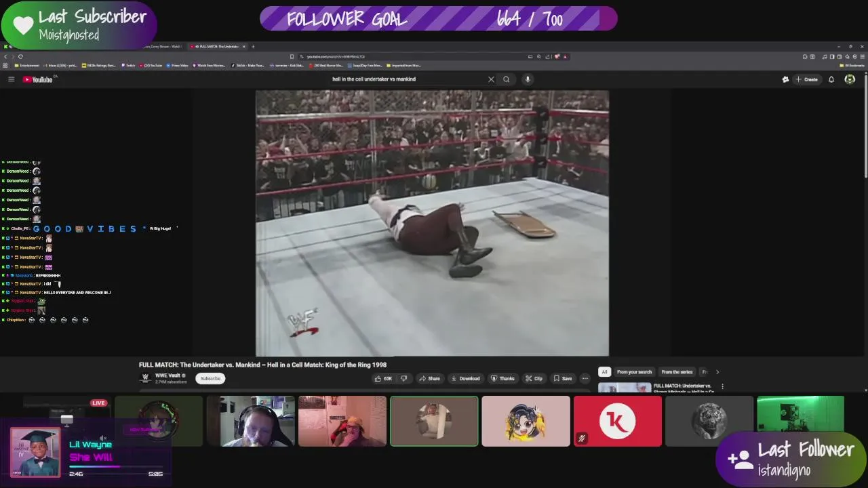Focus the YouTube search field

pyautogui.click(x=407, y=79)
